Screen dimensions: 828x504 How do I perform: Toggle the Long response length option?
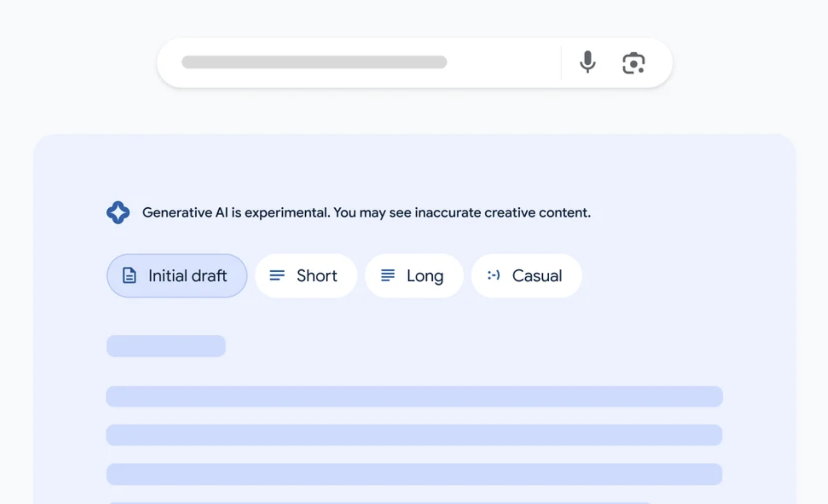[414, 275]
